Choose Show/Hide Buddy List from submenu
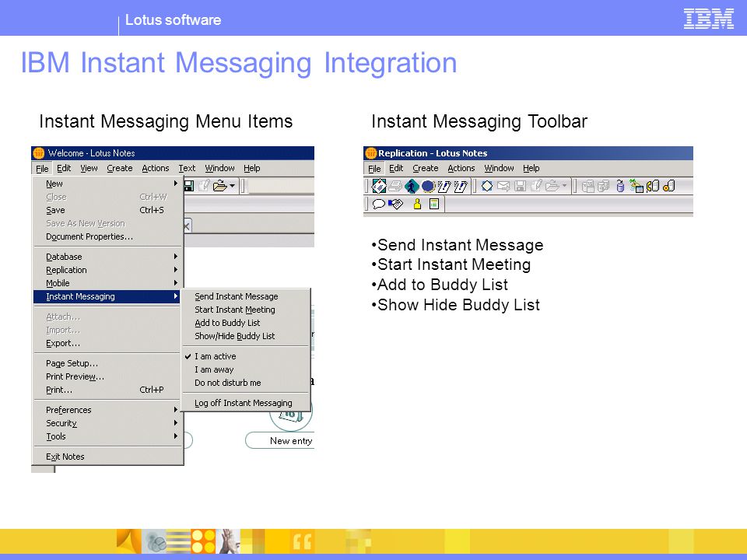This screenshot has height=560, width=747. point(234,336)
